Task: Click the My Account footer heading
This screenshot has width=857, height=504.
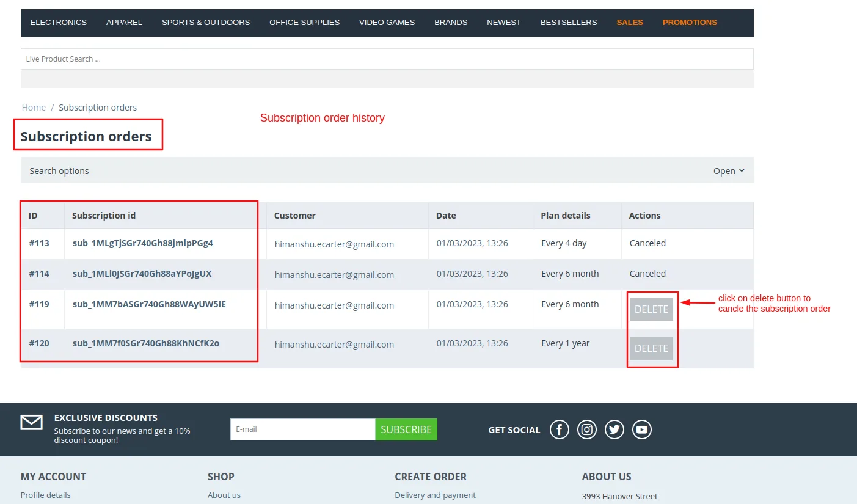Action: [54, 477]
